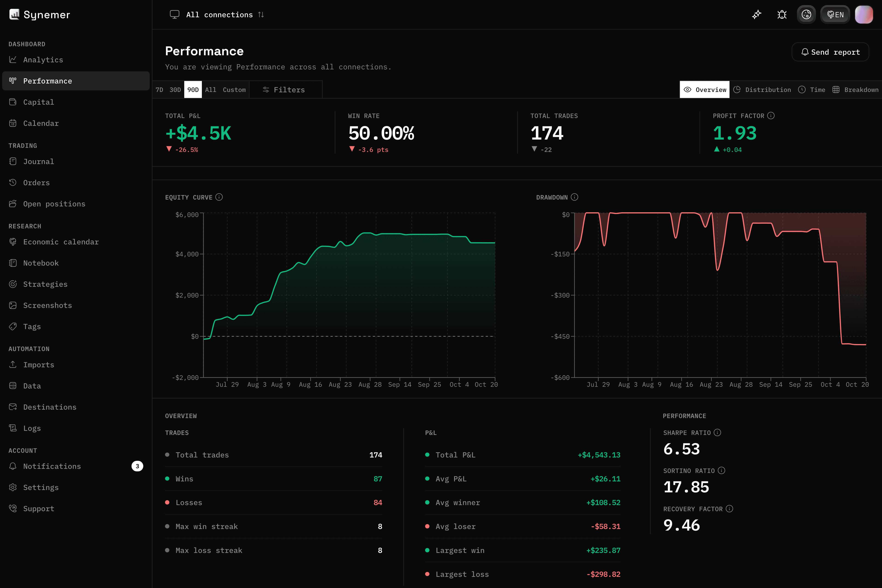Switch to the Time tab
The width and height of the screenshot is (882, 588).
coord(812,90)
